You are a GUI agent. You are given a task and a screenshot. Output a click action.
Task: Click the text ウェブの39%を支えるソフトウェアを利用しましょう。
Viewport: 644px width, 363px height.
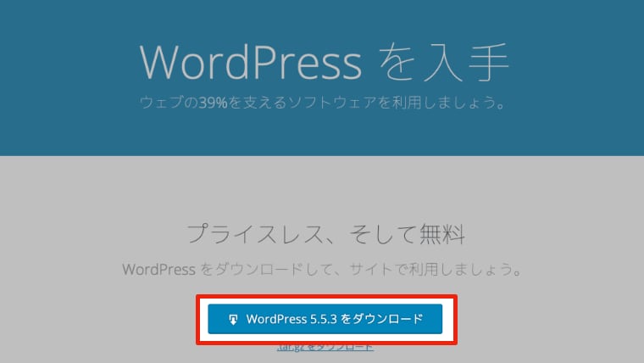pyautogui.click(x=322, y=103)
